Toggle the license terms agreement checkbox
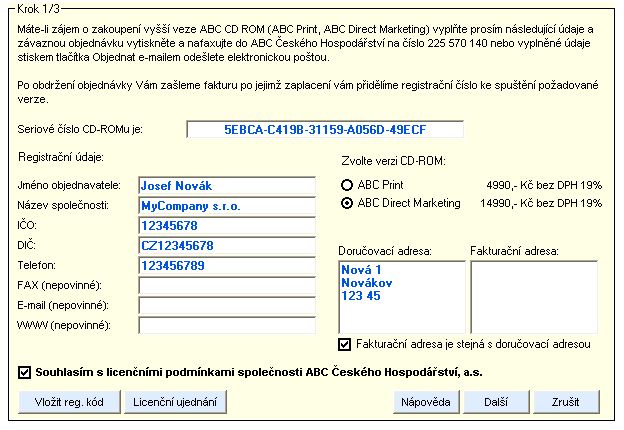 pyautogui.click(x=24, y=373)
